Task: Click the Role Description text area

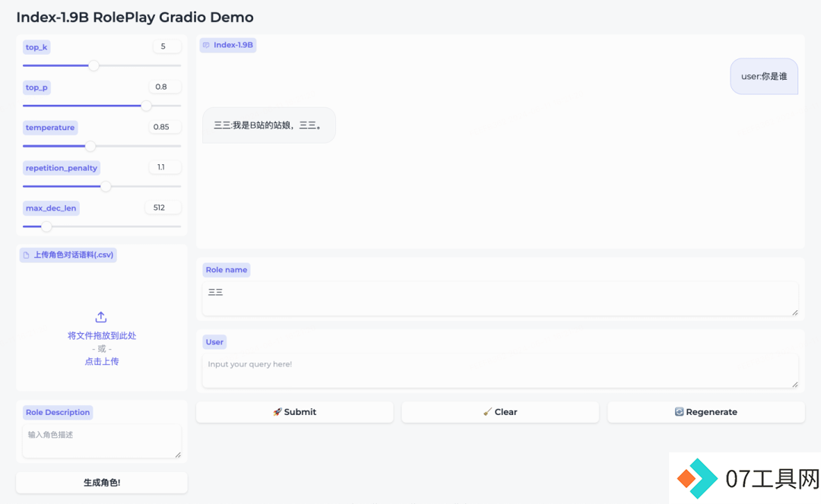Action: pyautogui.click(x=102, y=441)
